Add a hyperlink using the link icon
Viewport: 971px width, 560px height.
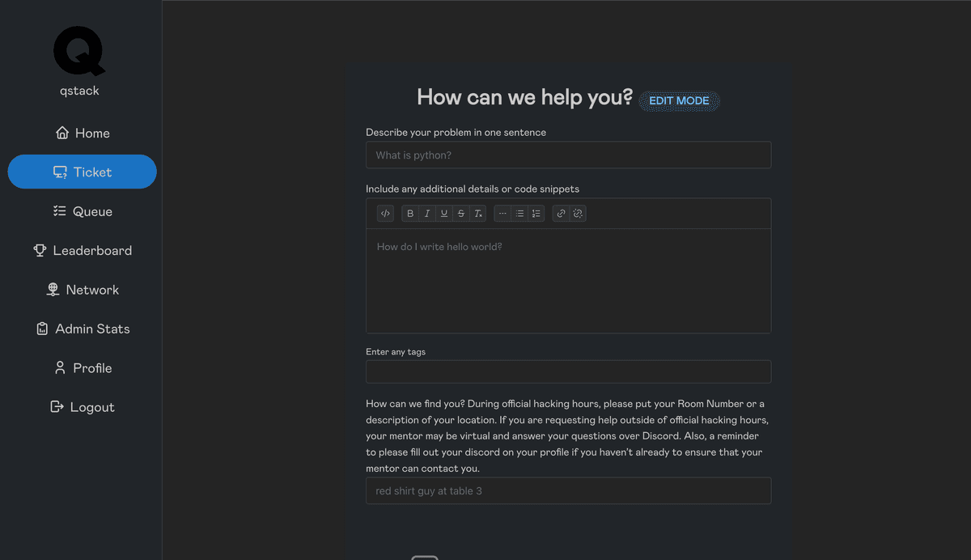(x=561, y=214)
